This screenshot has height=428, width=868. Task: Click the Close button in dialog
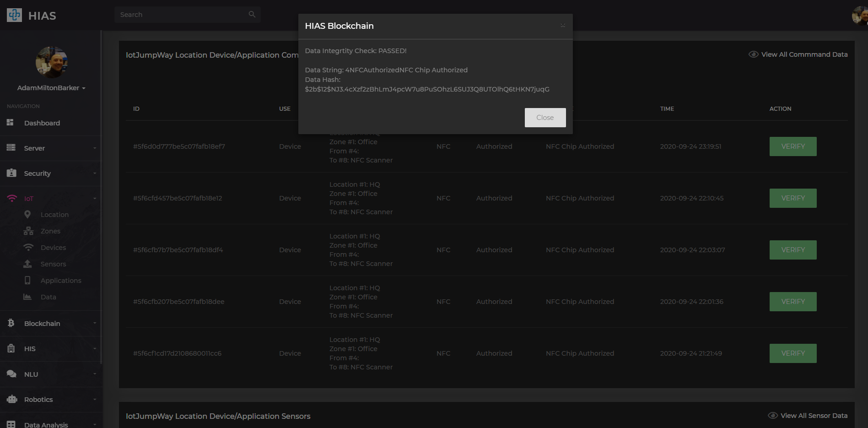click(x=545, y=118)
